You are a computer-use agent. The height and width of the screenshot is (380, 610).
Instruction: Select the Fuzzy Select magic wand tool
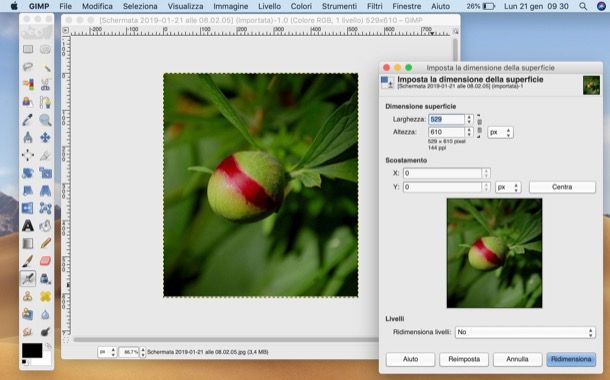click(45, 67)
